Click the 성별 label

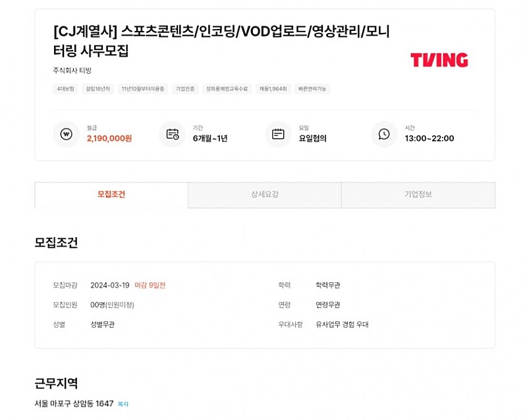[x=59, y=325]
